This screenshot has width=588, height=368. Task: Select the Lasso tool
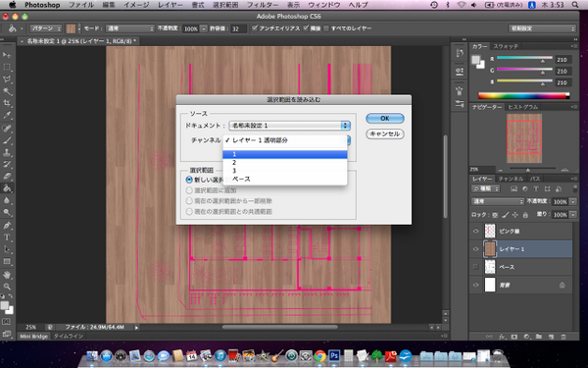(x=7, y=79)
